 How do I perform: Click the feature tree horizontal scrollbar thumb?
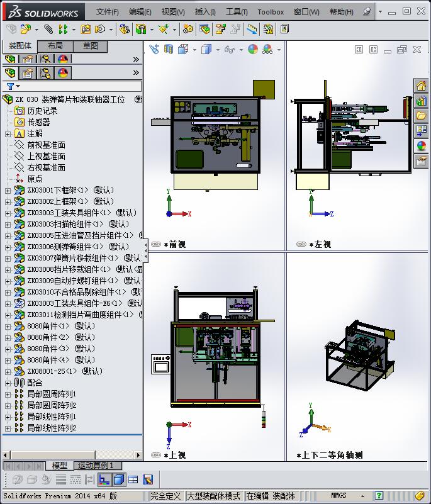point(53,455)
